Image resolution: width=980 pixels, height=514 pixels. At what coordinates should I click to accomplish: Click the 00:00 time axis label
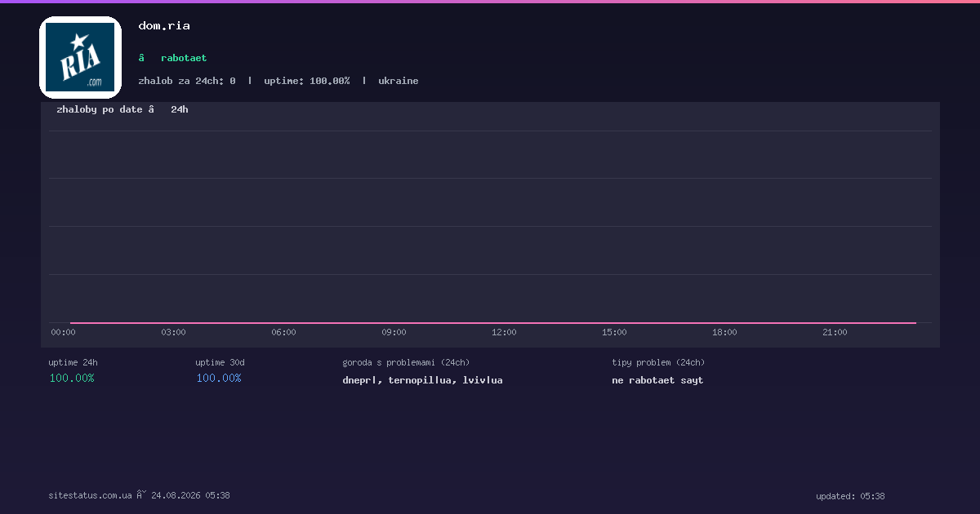point(63,332)
